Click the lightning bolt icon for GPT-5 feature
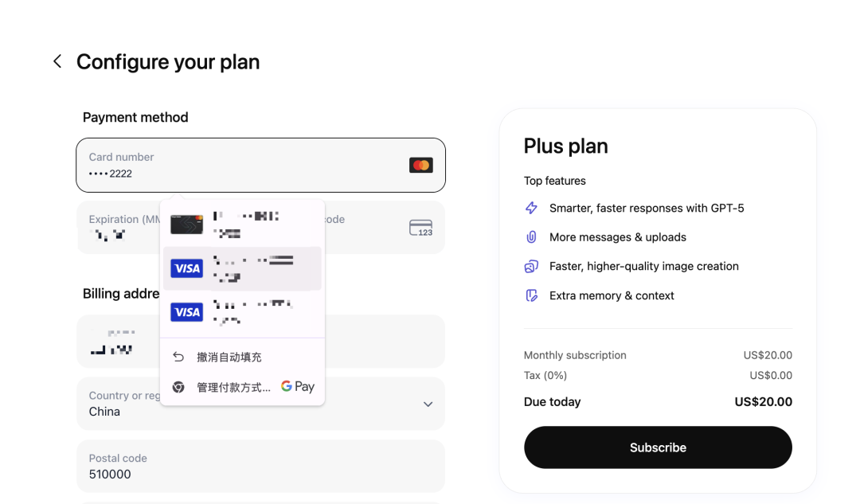This screenshot has height=504, width=860. [531, 208]
